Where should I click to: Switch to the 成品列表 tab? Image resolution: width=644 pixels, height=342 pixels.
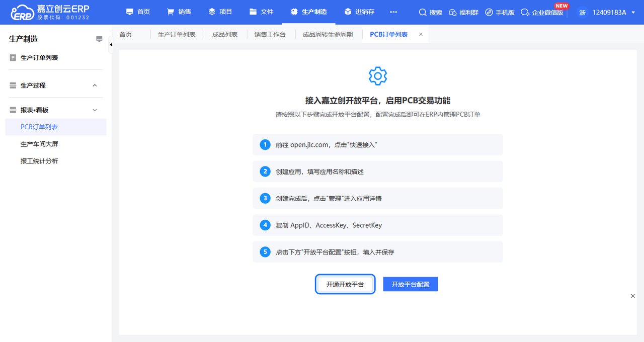225,34
